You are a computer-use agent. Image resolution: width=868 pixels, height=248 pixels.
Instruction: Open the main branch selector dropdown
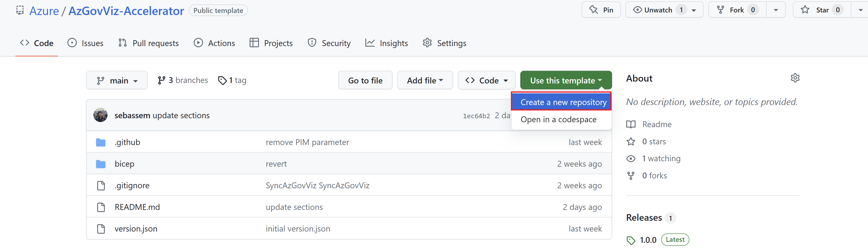117,81
